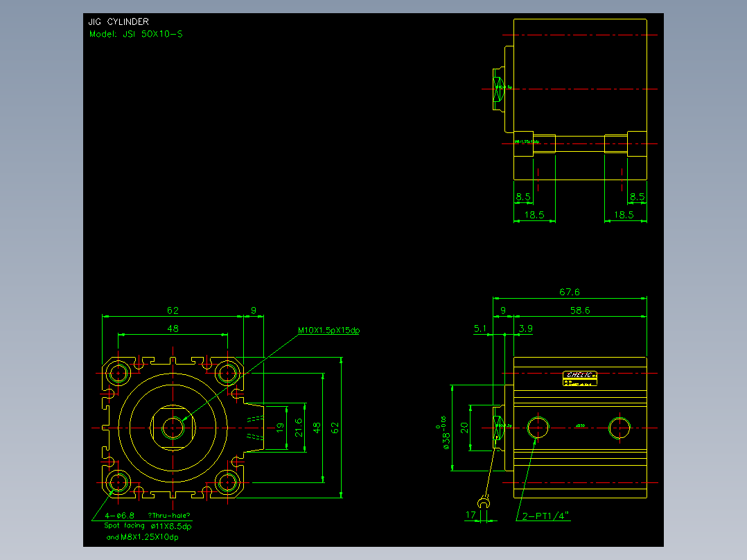Image resolution: width=747 pixels, height=560 pixels.
Task: Click the "2-PT1/4"" port callout
Action: [545, 516]
